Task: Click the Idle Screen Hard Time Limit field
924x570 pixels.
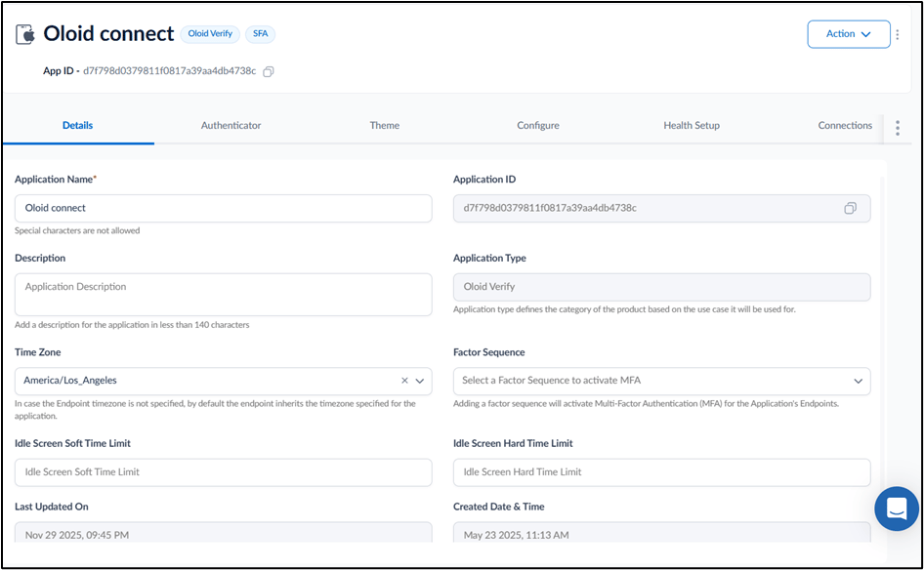Action: click(661, 472)
